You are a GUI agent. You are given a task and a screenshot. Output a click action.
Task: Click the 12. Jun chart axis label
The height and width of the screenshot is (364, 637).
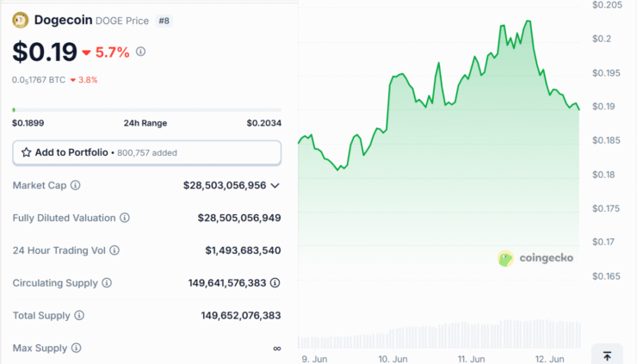click(550, 359)
